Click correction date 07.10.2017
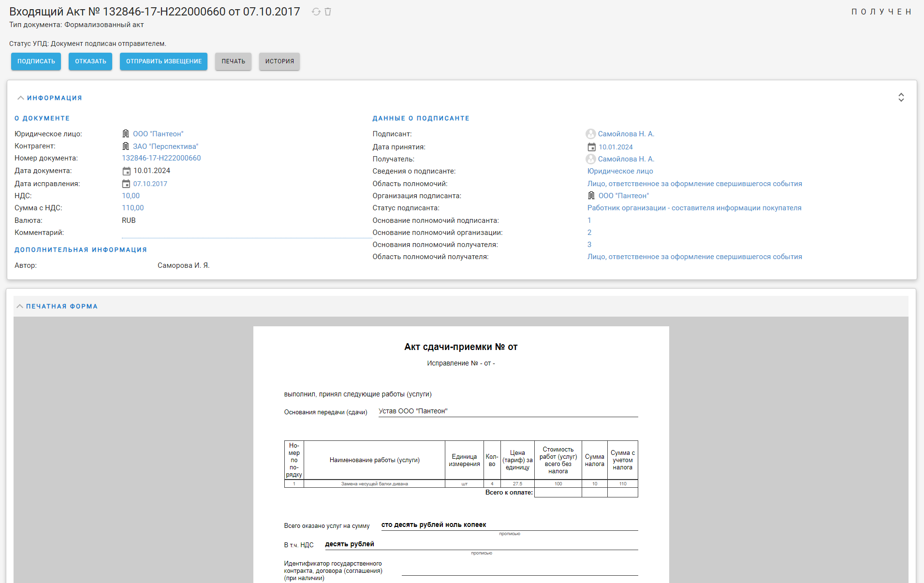Screen dimensions: 924x583 click(150, 184)
